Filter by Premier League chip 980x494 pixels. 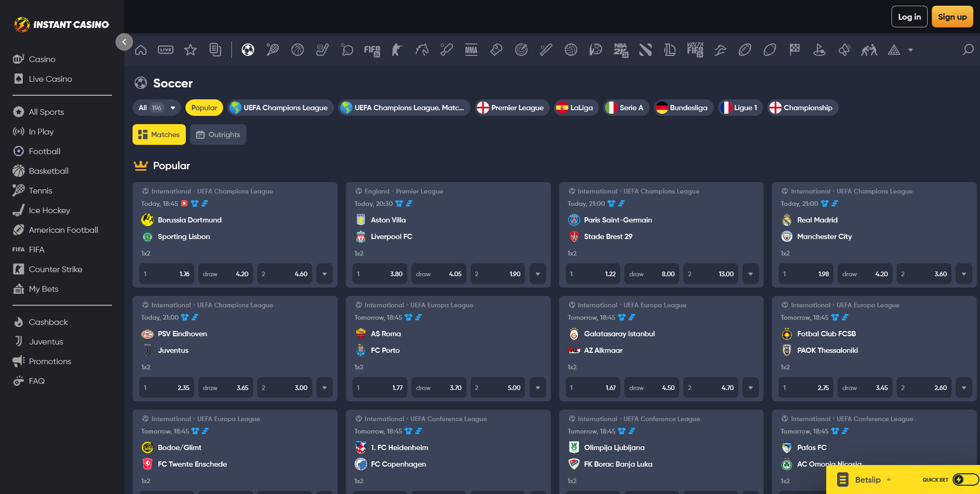click(512, 108)
